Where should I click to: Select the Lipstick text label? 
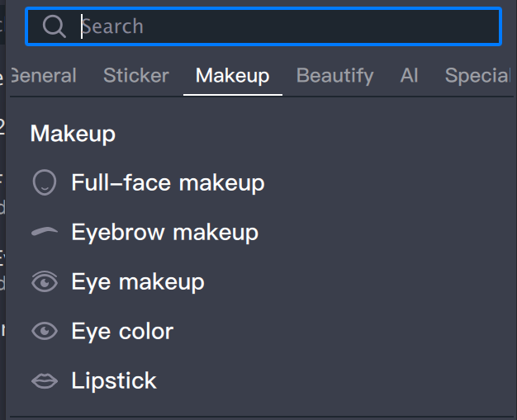point(114,381)
